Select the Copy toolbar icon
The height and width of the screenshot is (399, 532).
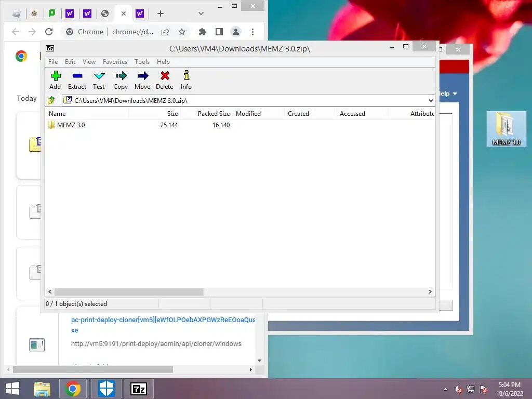point(121,81)
